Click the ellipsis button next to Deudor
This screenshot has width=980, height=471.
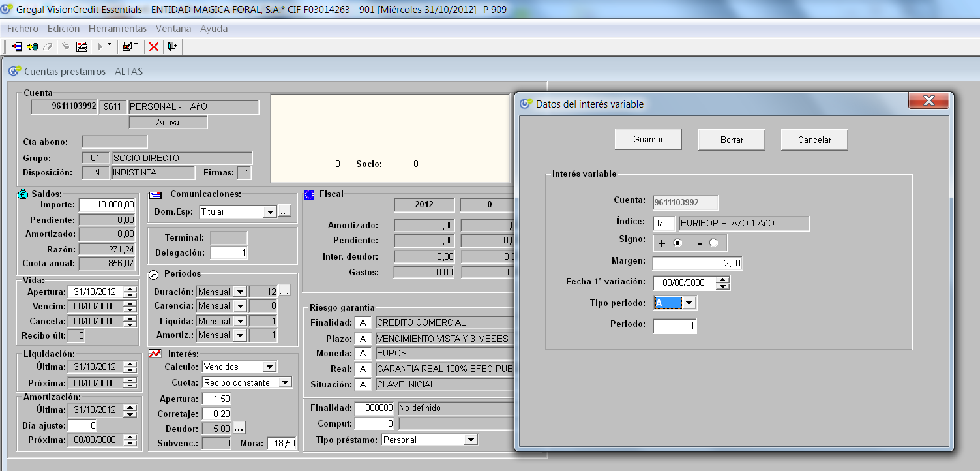point(239,429)
